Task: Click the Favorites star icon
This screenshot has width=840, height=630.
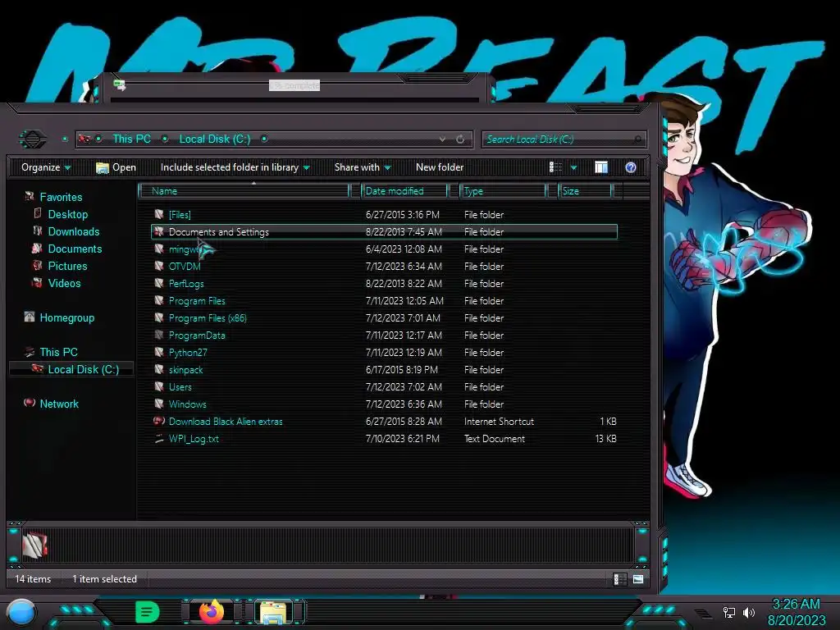Action: (x=29, y=197)
